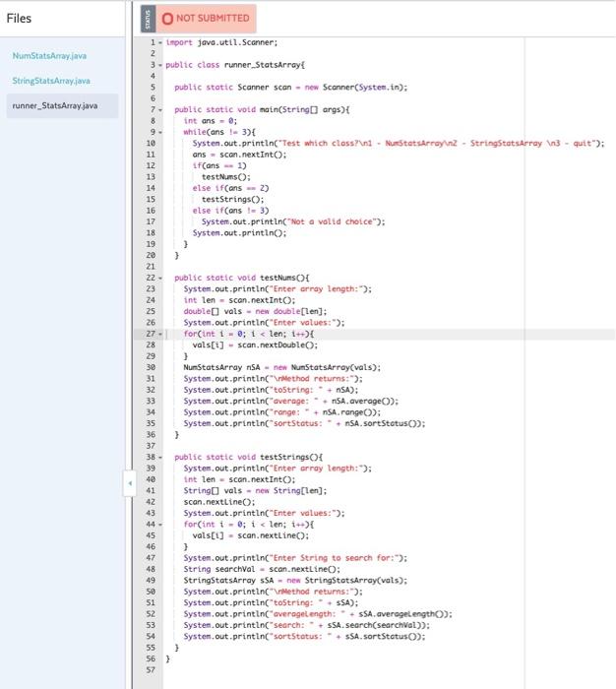616x689 pixels.
Task: Click 'scan.nextLine();' on line 42
Action: pos(219,502)
